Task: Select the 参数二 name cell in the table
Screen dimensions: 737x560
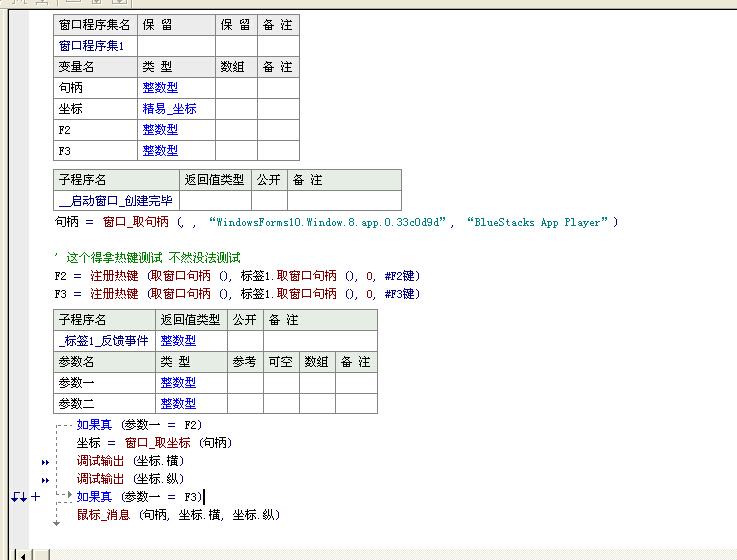Action: pyautogui.click(x=104, y=403)
